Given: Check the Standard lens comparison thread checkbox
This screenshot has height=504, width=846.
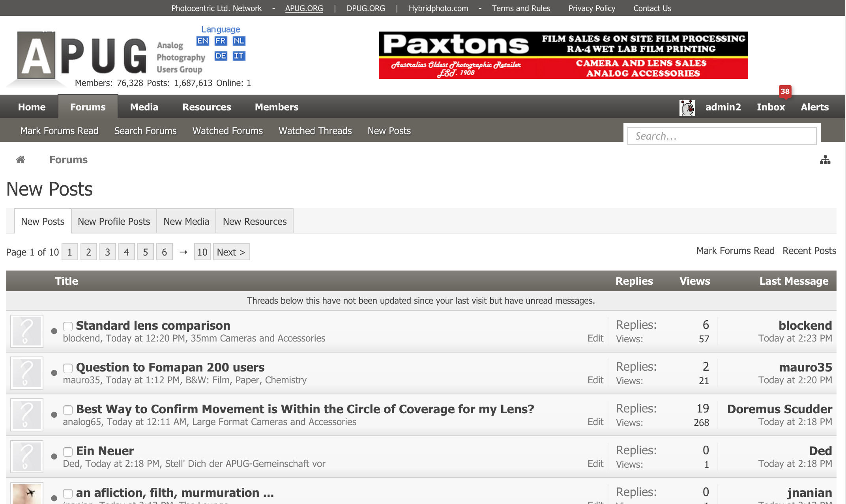Looking at the screenshot, I should click(x=68, y=326).
